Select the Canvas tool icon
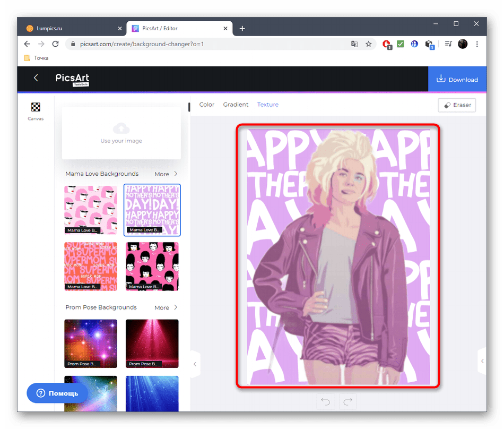Image resolution: width=504 pixels, height=429 pixels. pos(36,107)
